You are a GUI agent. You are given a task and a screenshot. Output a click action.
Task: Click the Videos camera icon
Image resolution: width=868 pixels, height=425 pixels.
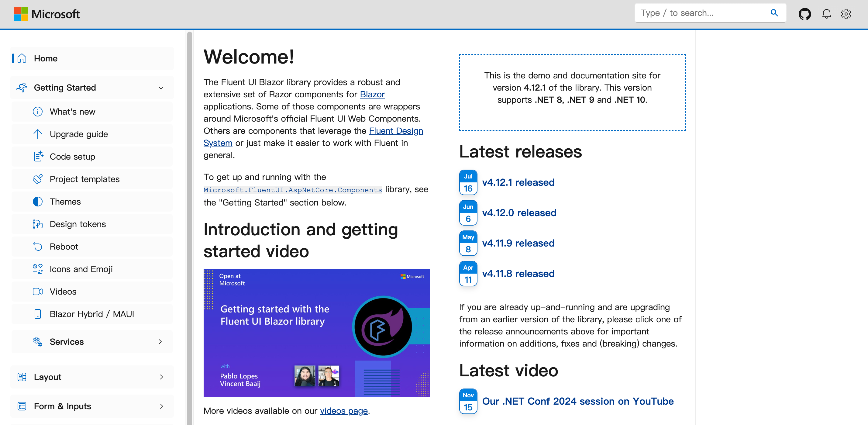point(37,292)
